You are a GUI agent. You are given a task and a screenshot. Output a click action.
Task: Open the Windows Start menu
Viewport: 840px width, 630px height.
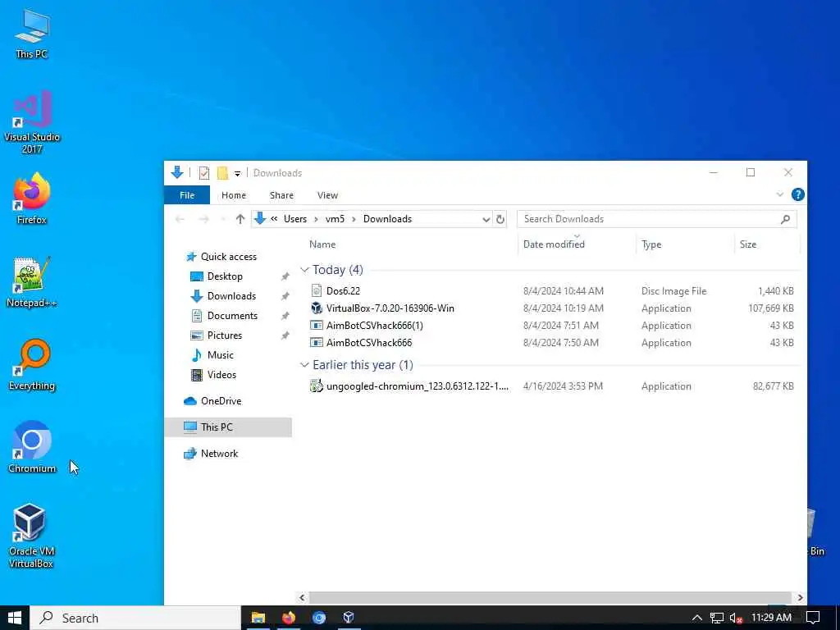click(x=15, y=619)
